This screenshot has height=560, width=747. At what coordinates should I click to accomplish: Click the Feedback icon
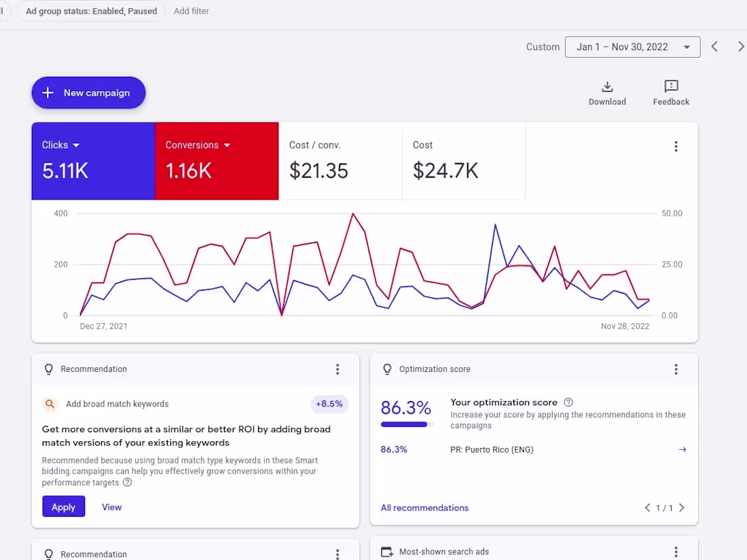pos(670,87)
